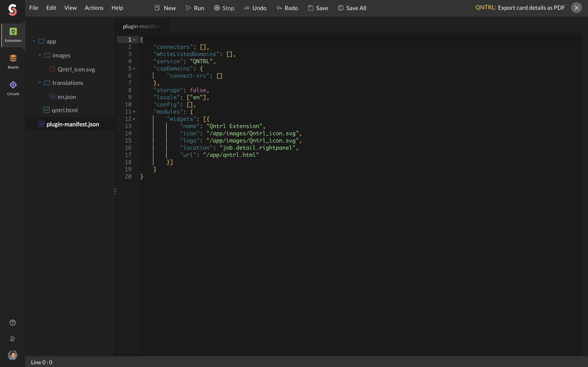Click the sidebar resize handle dots
588x367 pixels.
coord(115,191)
